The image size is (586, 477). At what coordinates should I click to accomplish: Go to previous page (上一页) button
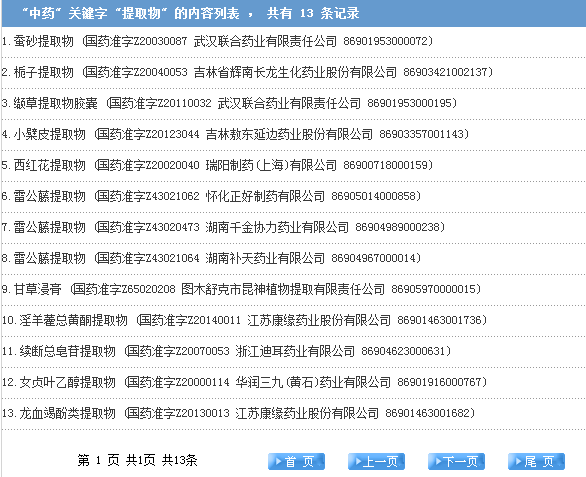[x=376, y=461]
